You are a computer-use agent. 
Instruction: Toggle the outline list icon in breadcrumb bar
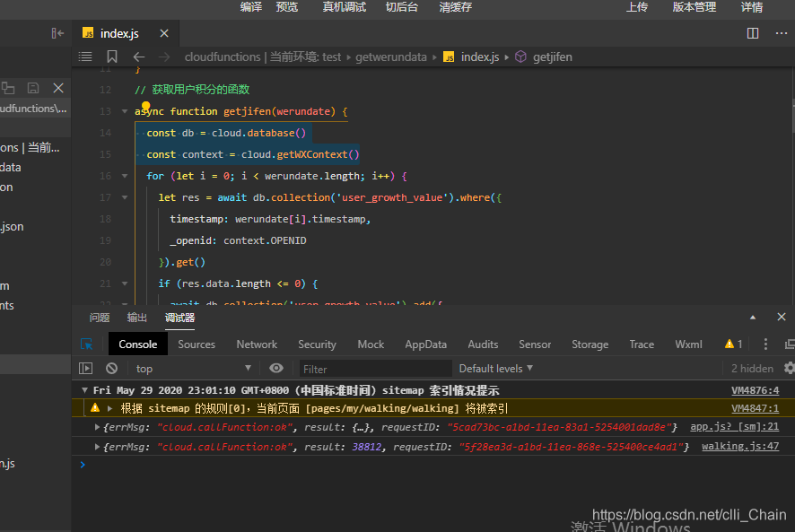pos(85,57)
